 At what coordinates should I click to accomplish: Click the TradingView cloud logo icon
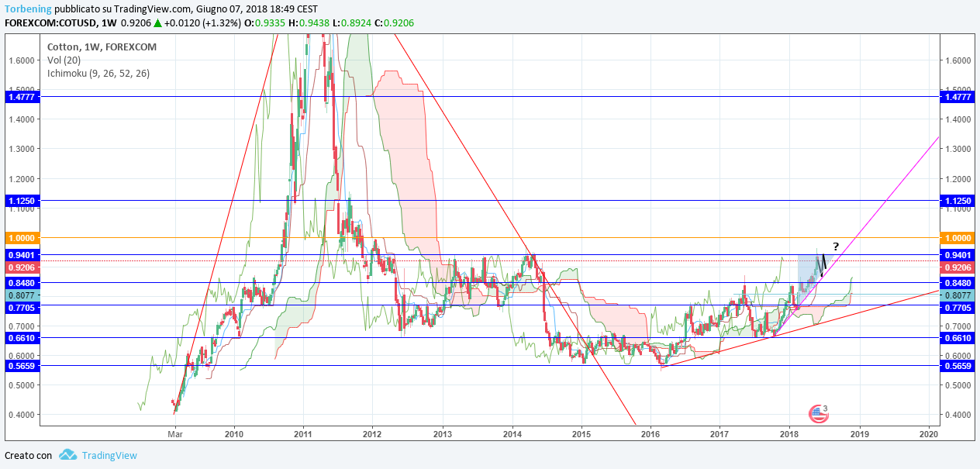pyautogui.click(x=67, y=455)
